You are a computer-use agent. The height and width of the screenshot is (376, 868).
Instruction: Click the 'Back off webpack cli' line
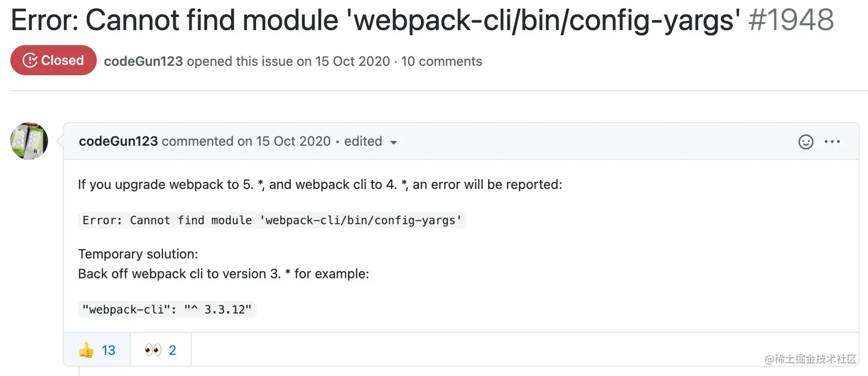pyautogui.click(x=223, y=274)
